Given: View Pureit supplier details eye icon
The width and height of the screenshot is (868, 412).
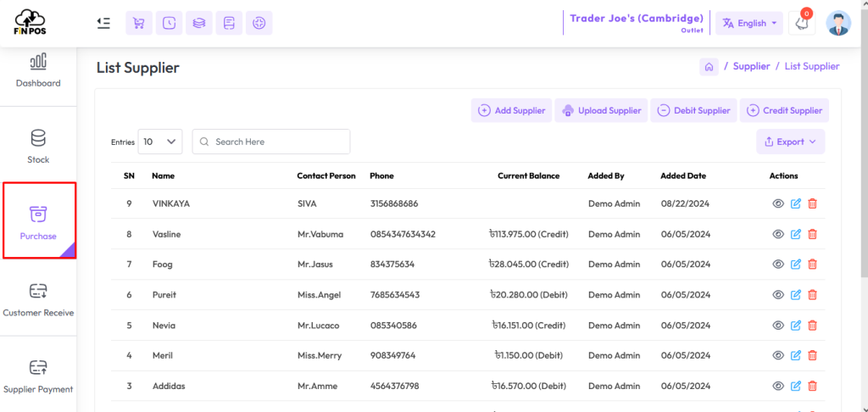Looking at the screenshot, I should [778, 295].
